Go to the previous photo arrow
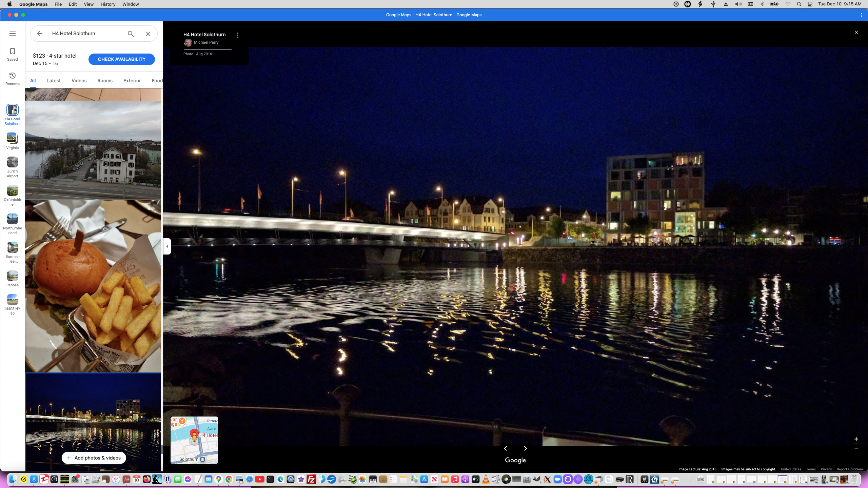 pos(506,448)
